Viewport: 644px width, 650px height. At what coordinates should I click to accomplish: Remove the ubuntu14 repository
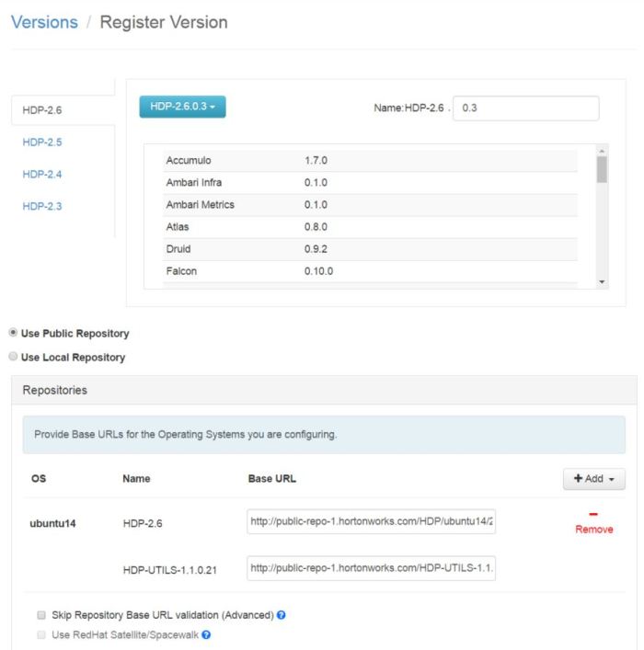point(593,530)
